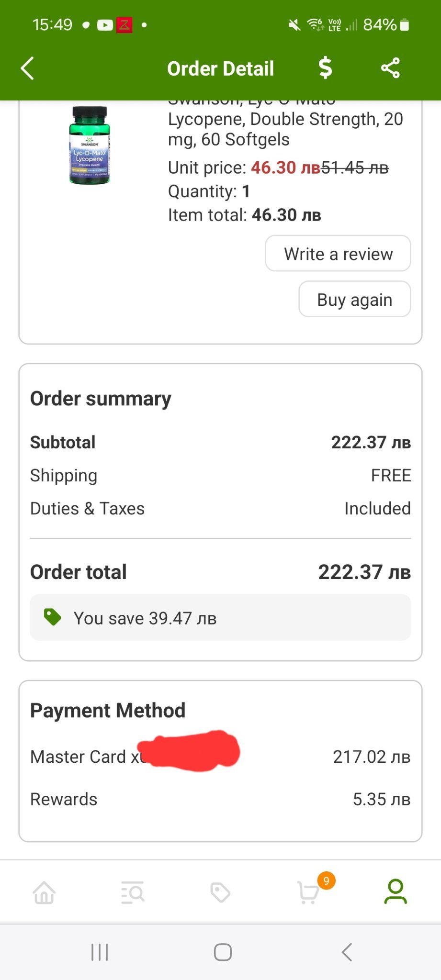Tap the You save 39.47 banner
441x980 pixels.
(x=220, y=618)
